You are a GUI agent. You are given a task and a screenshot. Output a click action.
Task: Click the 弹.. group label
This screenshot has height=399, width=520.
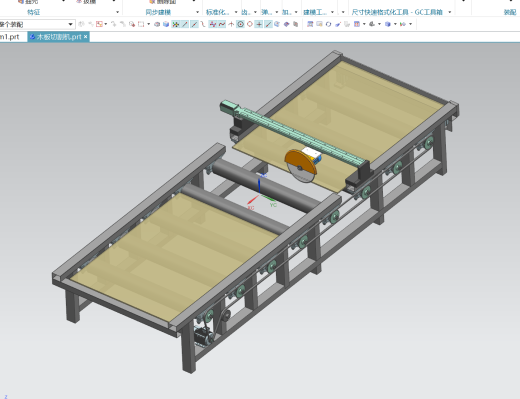click(x=266, y=12)
